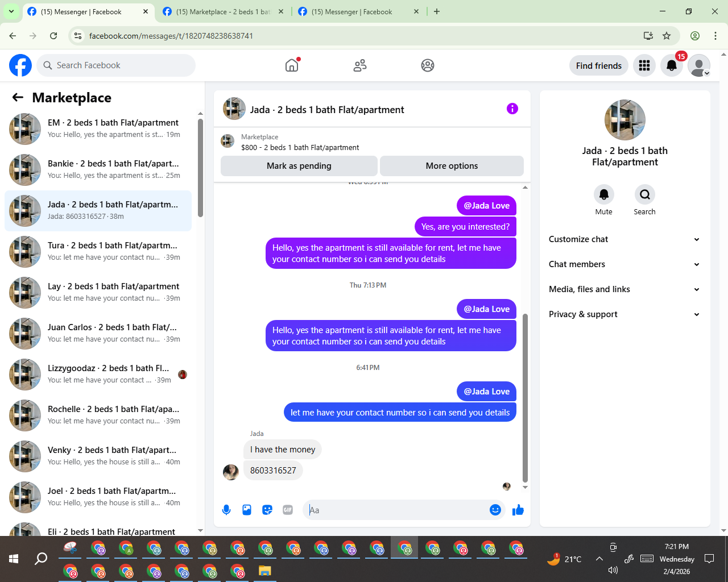Image resolution: width=728 pixels, height=582 pixels.
Task: Click the chat messages scrollbar thumb
Action: click(x=525, y=398)
